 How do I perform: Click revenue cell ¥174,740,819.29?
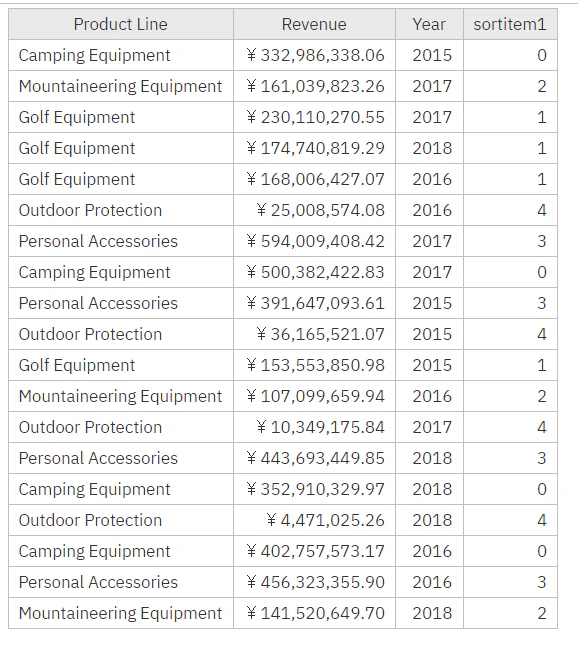(x=315, y=148)
